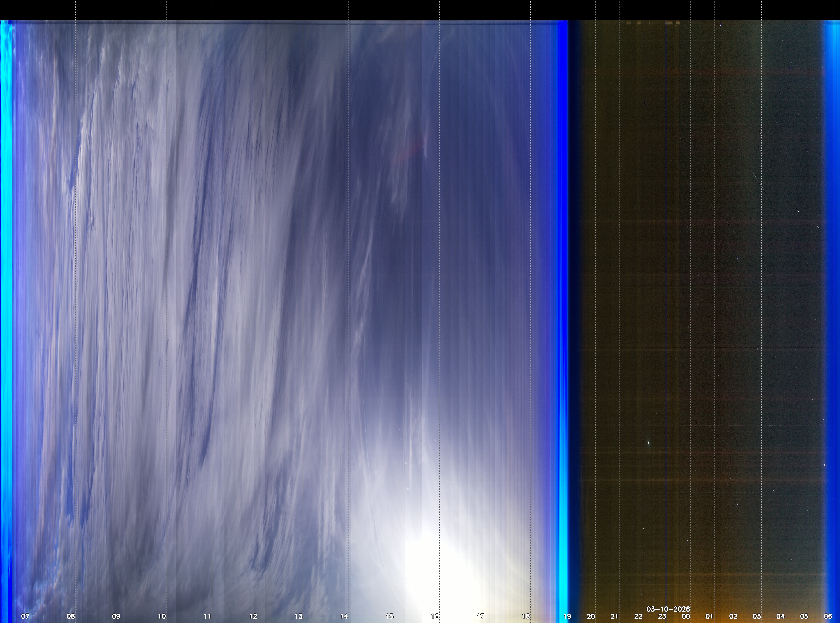Click the 00 midnight hour label
The height and width of the screenshot is (623, 840).
coord(686,616)
